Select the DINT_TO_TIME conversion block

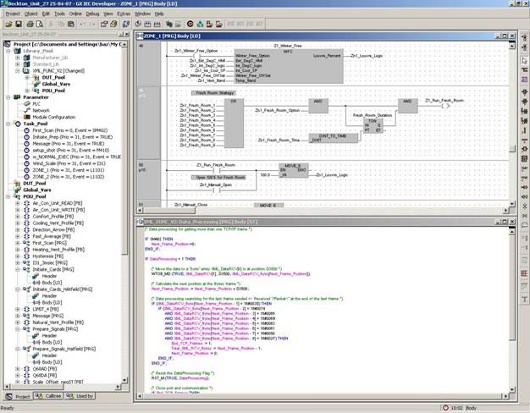coord(333,138)
